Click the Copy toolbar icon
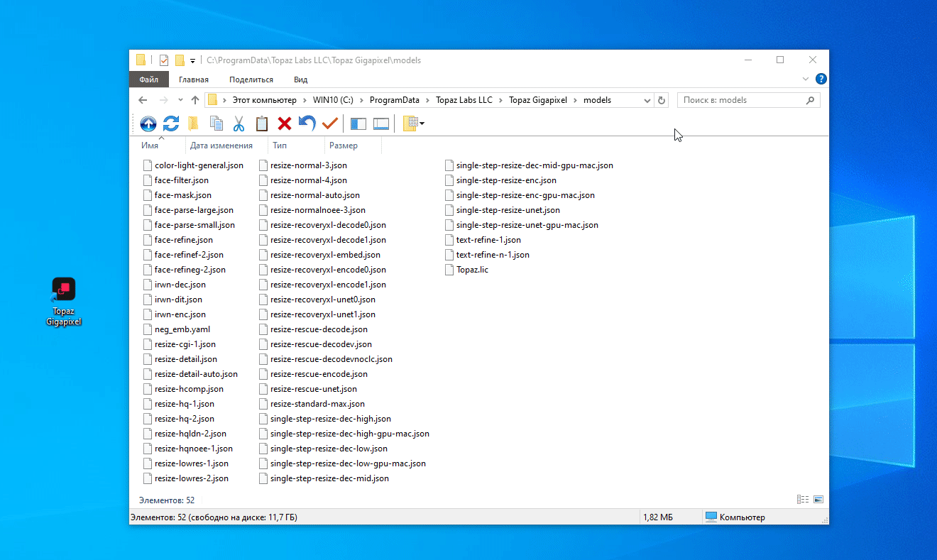The image size is (937, 560). click(x=217, y=123)
